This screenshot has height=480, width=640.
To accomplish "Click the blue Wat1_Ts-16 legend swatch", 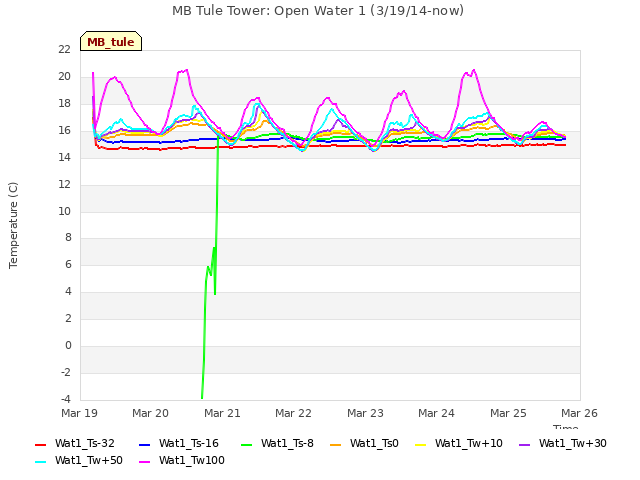I will coord(144,444).
